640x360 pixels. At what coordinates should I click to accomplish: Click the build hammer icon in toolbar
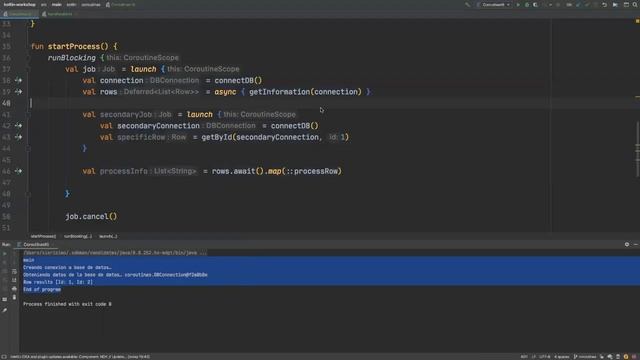(x=468, y=5)
